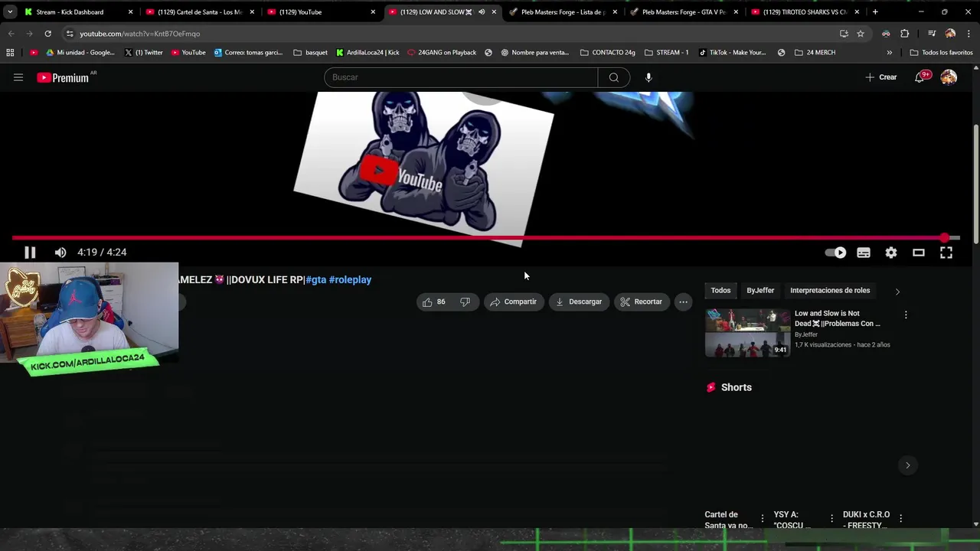Screen dimensions: 980x551
Task: Open ArdillaLoca24 Kick bookmark
Action: click(367, 53)
